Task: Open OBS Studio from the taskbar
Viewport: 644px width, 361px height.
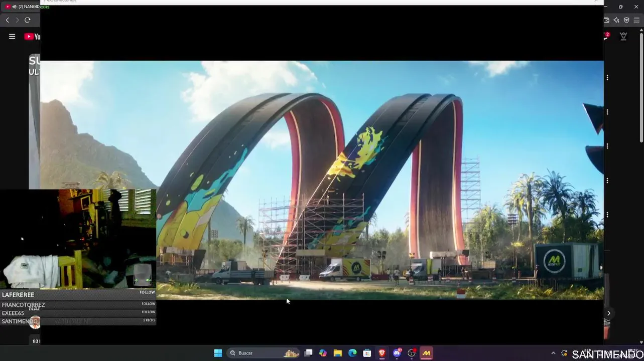Action: pos(412,353)
